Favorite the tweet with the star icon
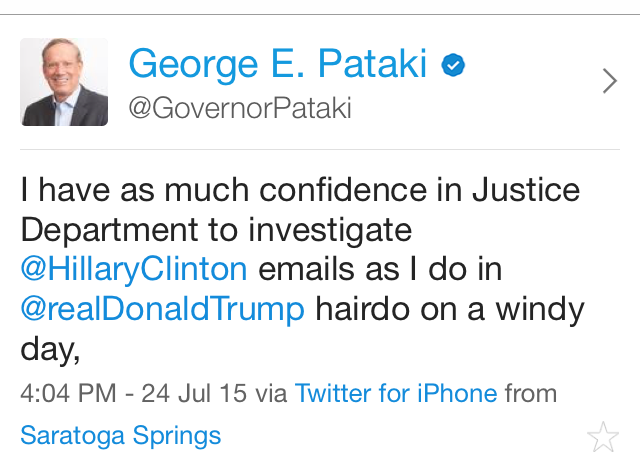 tap(602, 436)
